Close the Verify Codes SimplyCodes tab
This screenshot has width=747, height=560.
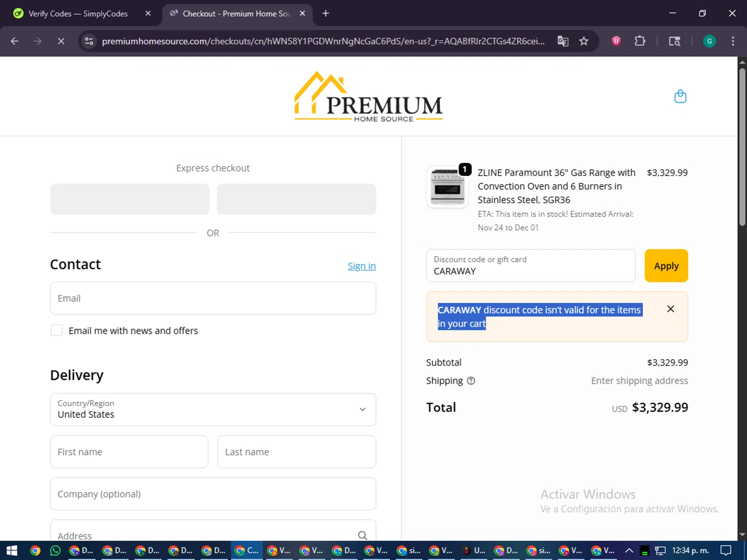click(x=148, y=13)
